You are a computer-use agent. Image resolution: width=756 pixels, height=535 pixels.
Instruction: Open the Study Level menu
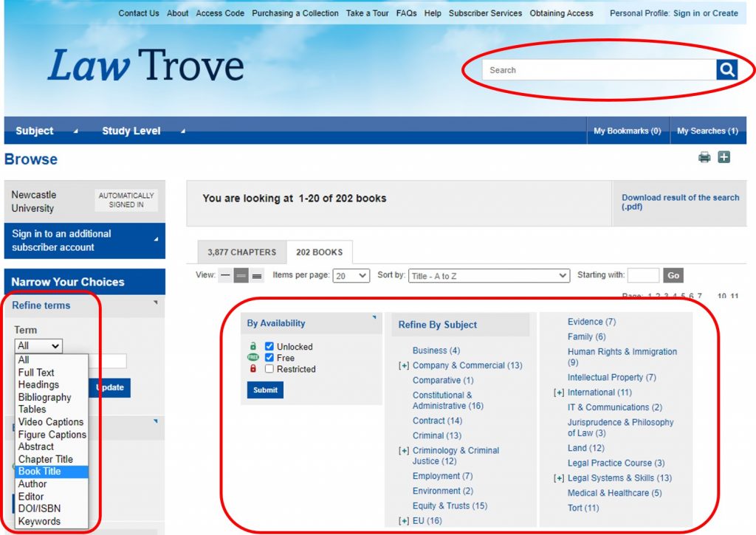click(131, 131)
